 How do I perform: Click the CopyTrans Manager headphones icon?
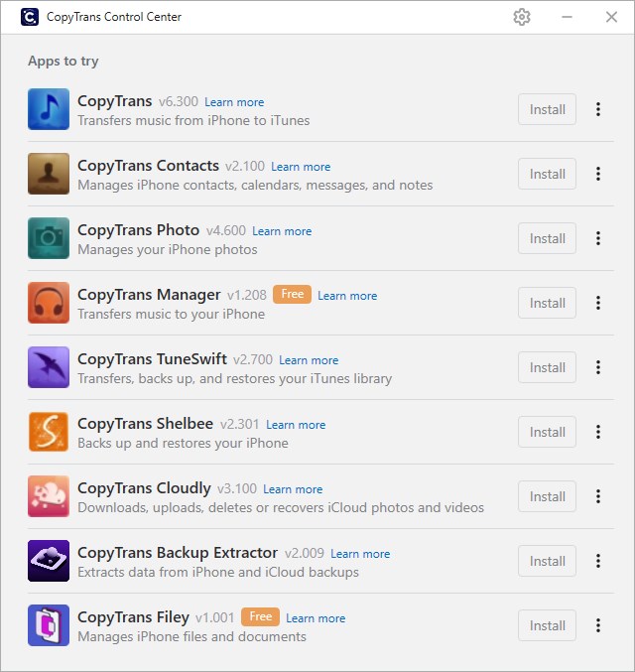[49, 303]
